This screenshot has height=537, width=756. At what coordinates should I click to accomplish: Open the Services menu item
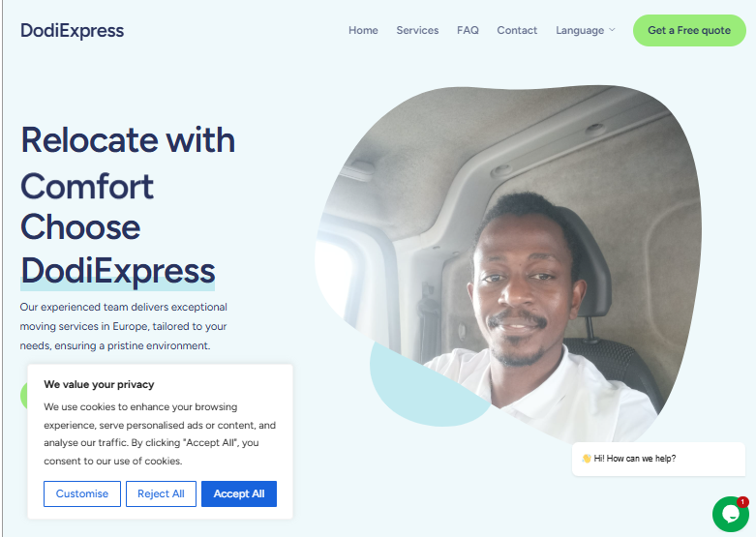click(x=417, y=30)
